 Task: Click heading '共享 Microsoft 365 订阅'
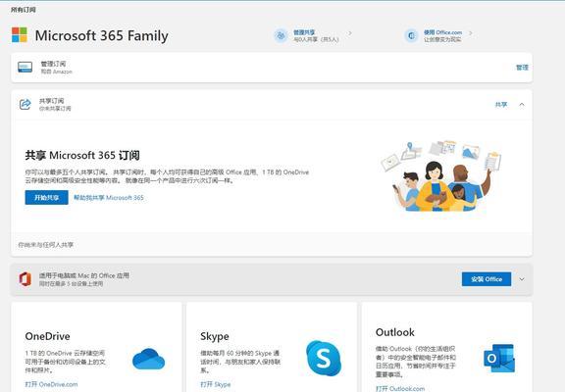(x=82, y=156)
